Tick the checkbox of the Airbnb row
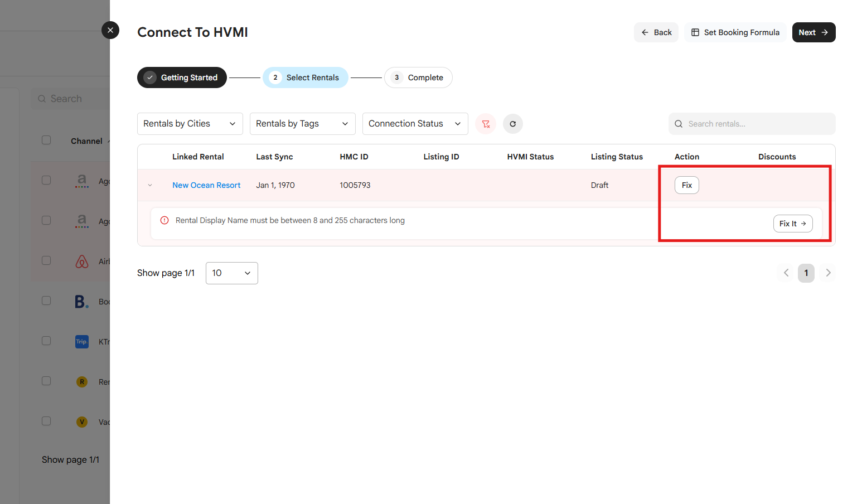862x504 pixels. pyautogui.click(x=46, y=260)
